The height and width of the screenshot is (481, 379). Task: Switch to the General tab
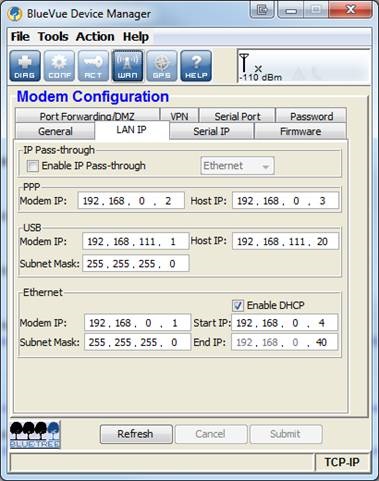55,131
